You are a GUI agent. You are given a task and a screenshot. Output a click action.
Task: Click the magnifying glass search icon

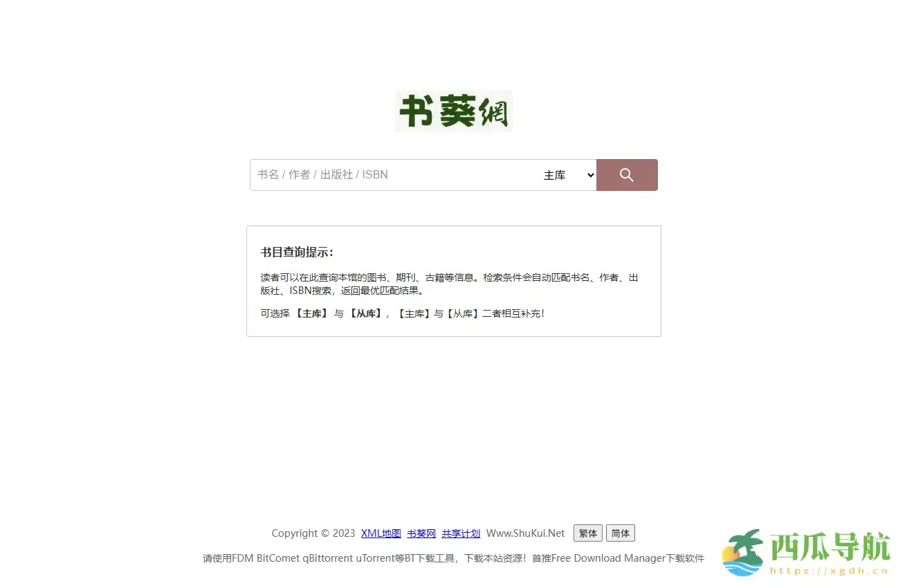626,174
